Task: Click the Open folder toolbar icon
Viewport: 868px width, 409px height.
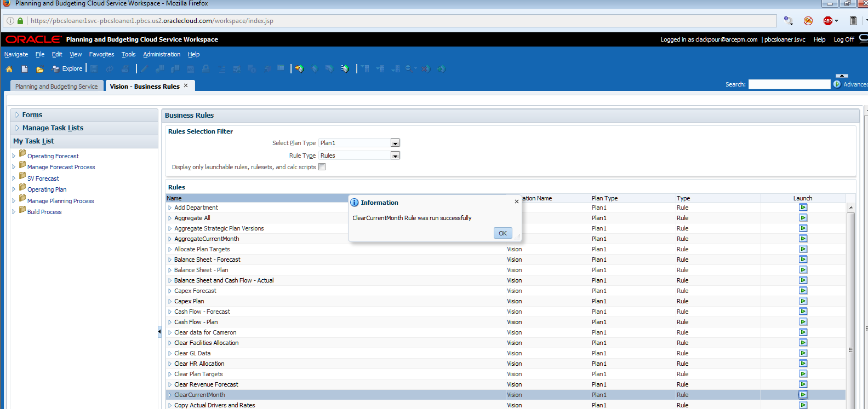Action: point(39,69)
